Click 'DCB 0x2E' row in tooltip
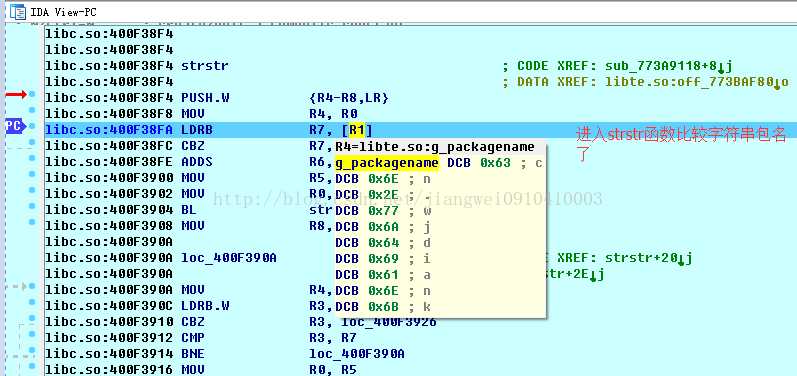This screenshot has width=797, height=376. [x=383, y=195]
